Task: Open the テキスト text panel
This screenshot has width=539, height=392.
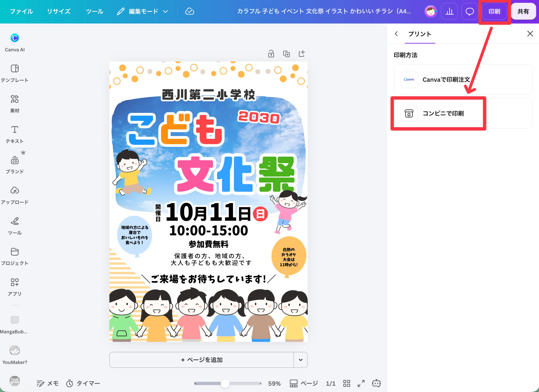Action: [x=14, y=134]
